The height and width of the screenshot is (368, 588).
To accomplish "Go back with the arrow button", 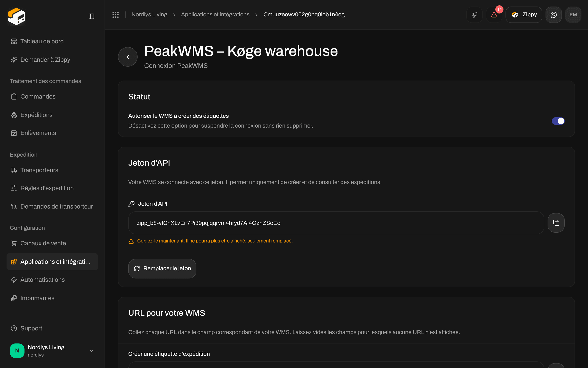I will click(128, 57).
